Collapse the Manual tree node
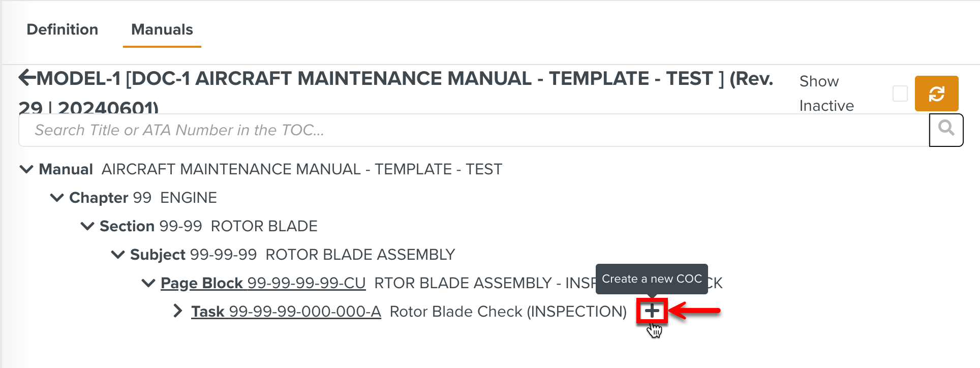Image resolution: width=980 pixels, height=368 pixels. point(26,169)
